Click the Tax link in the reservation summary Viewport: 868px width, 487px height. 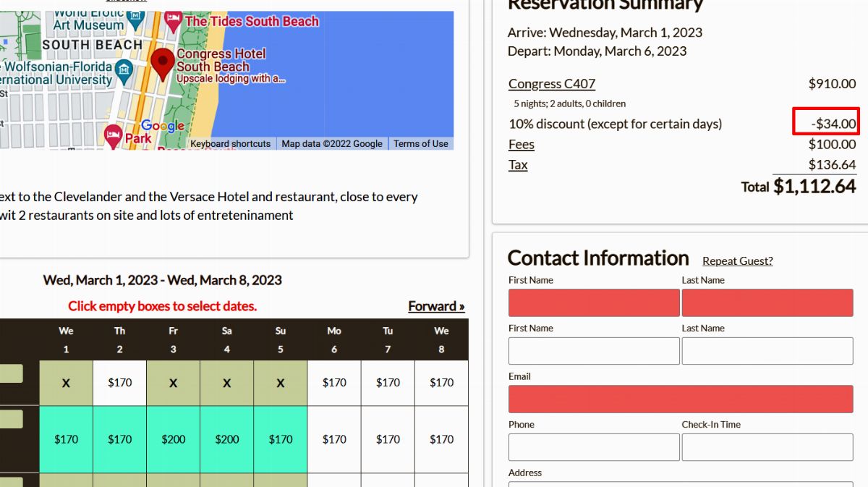tap(518, 165)
